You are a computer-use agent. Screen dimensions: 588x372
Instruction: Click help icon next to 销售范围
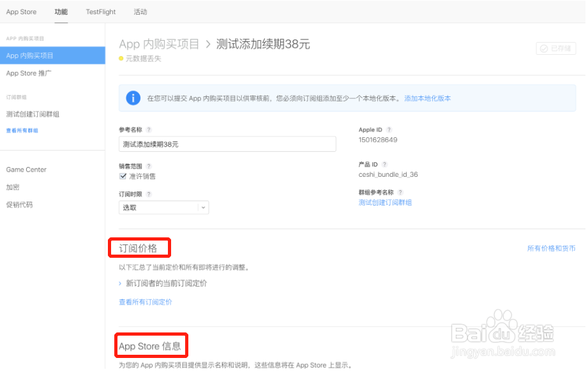pyautogui.click(x=149, y=166)
